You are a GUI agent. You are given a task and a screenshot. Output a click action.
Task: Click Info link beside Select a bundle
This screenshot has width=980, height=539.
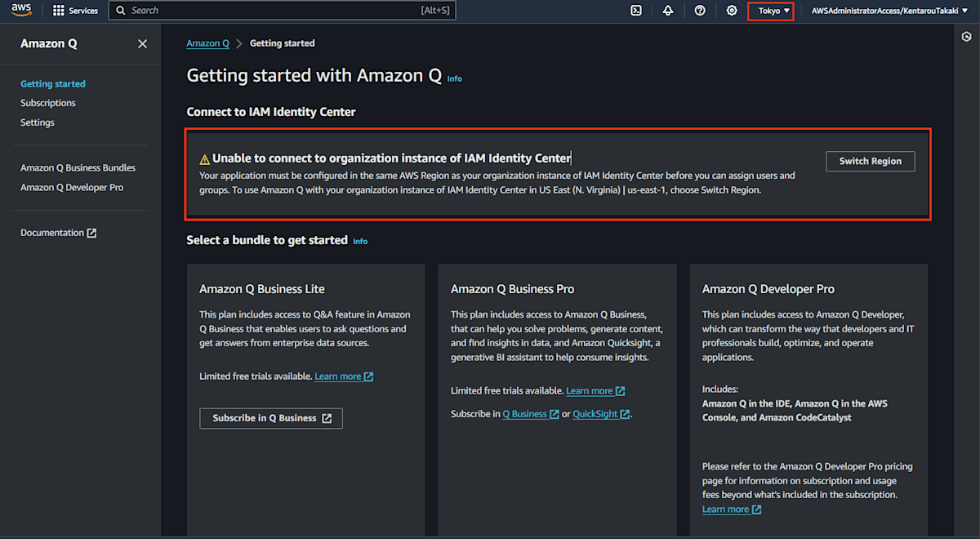pyautogui.click(x=360, y=242)
